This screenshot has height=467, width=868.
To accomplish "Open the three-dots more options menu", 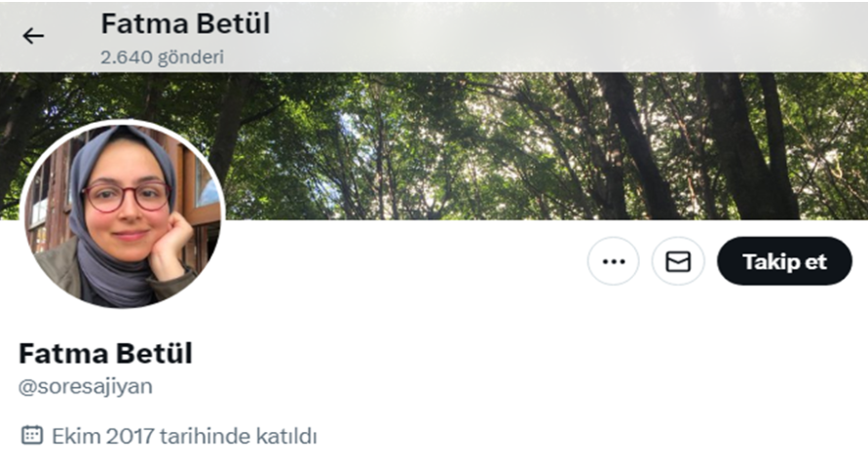I will (x=614, y=261).
